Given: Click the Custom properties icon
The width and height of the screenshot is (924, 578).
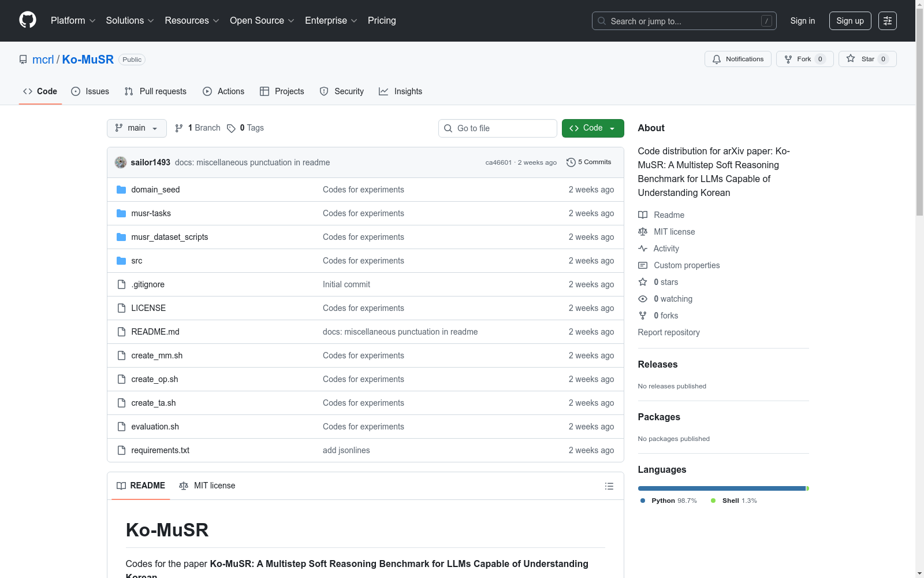Looking at the screenshot, I should [643, 265].
